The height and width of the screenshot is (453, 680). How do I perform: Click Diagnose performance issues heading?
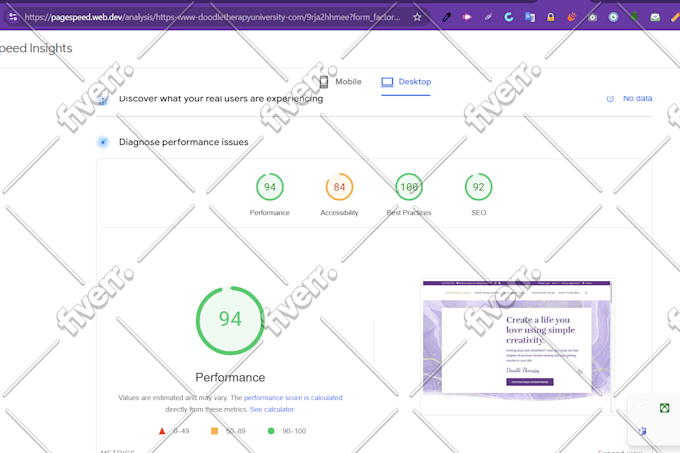point(183,142)
